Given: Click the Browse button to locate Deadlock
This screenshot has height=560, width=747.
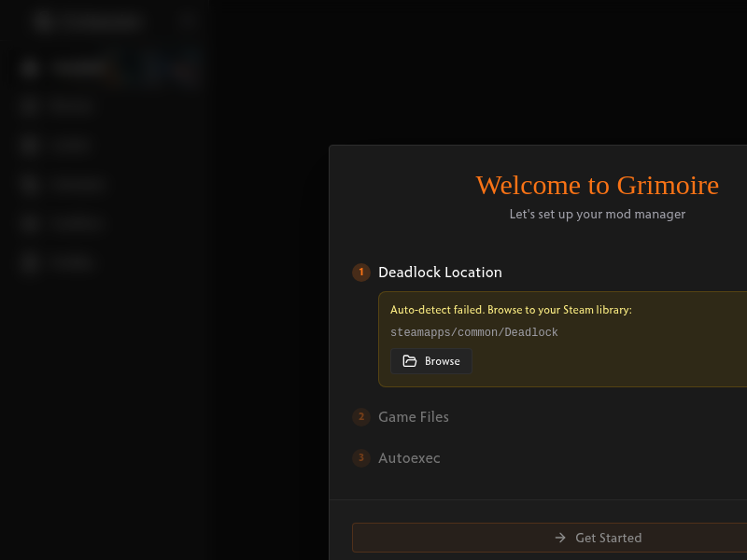Looking at the screenshot, I should pos(431,361).
